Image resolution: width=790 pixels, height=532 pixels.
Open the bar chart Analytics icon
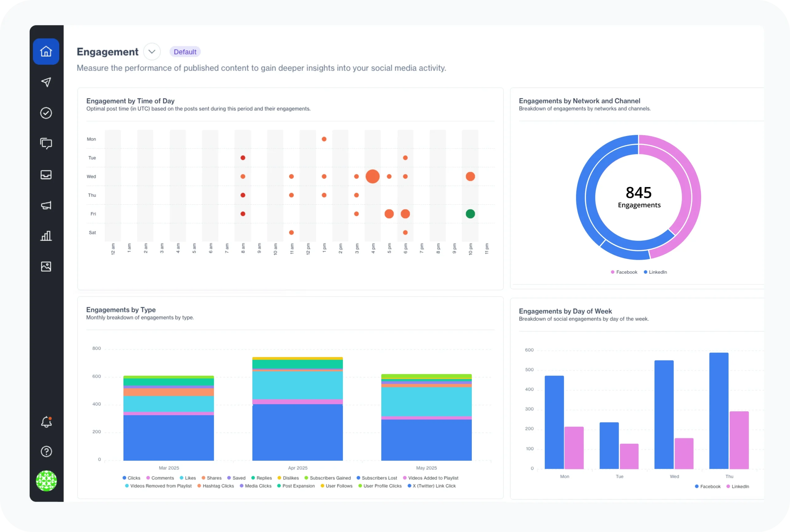tap(46, 236)
